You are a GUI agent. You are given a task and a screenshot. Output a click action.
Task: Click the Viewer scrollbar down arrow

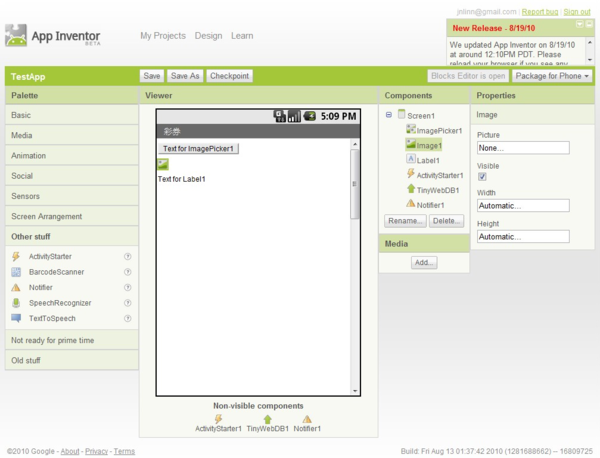(x=355, y=391)
